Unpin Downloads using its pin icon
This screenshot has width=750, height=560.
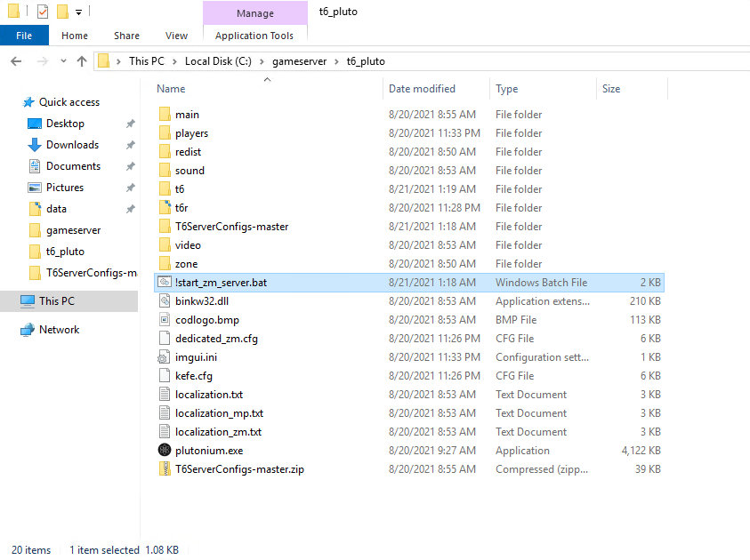[130, 145]
